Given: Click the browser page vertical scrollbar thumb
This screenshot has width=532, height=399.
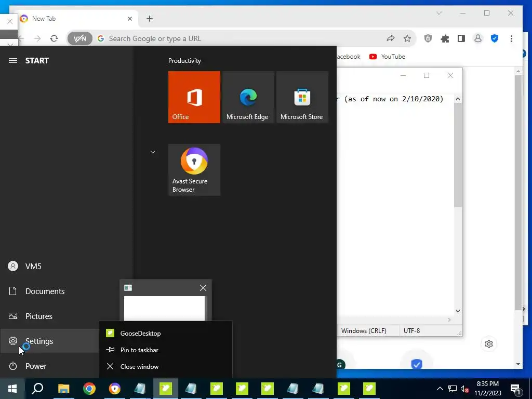Looking at the screenshot, I should pyautogui.click(x=518, y=192).
